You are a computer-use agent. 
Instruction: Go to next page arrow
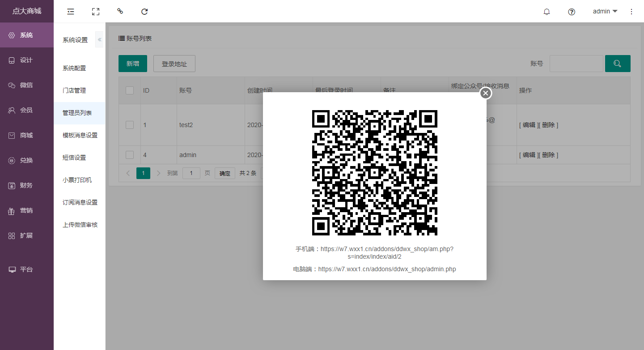(158, 173)
